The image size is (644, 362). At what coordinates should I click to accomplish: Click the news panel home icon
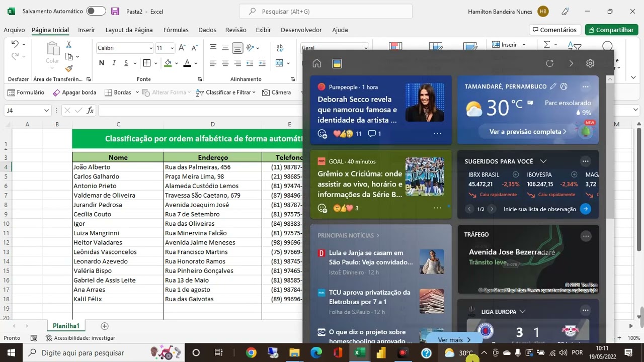[316, 63]
